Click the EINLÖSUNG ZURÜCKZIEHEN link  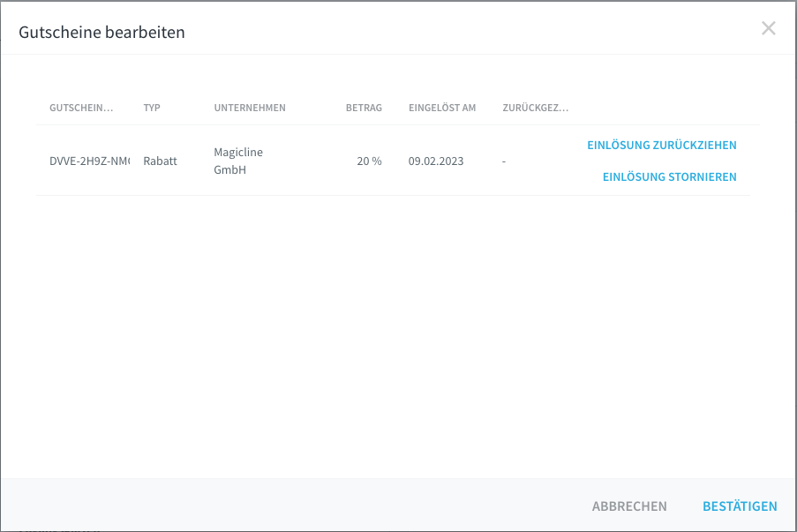(661, 146)
